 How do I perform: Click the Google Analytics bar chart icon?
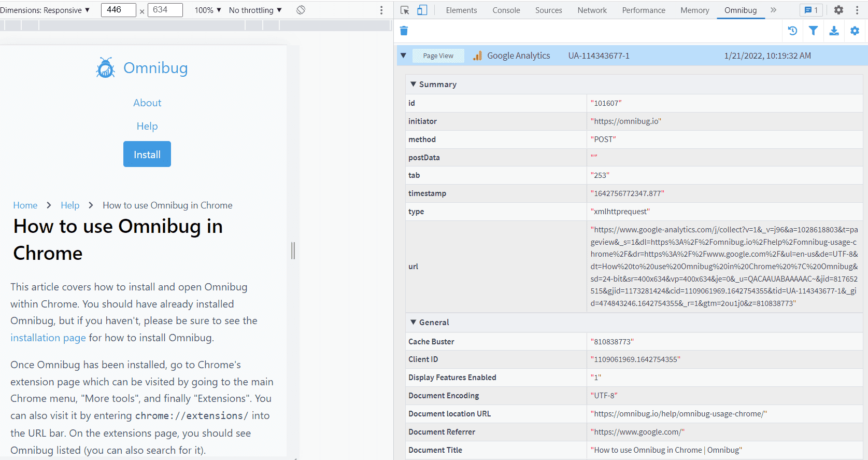(478, 55)
